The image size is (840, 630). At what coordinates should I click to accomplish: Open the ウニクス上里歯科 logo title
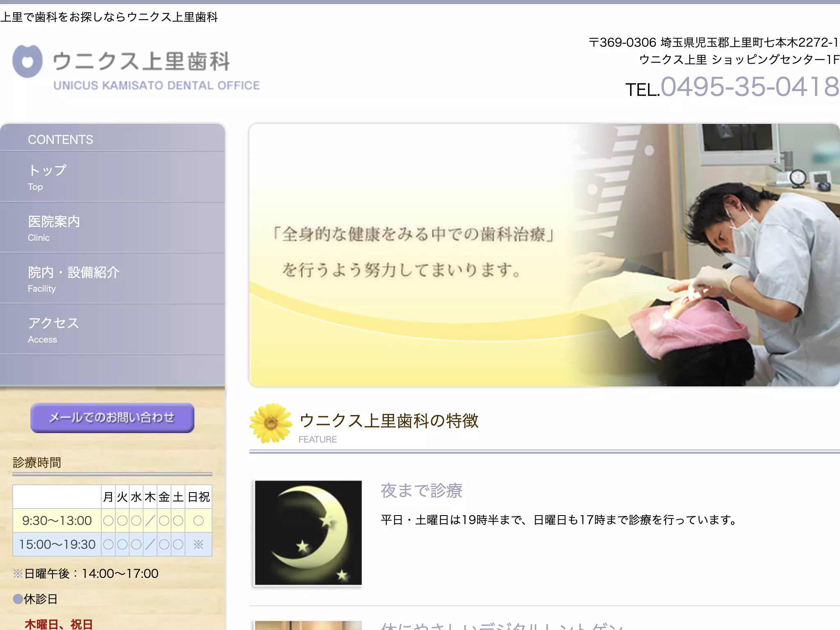pos(142,61)
